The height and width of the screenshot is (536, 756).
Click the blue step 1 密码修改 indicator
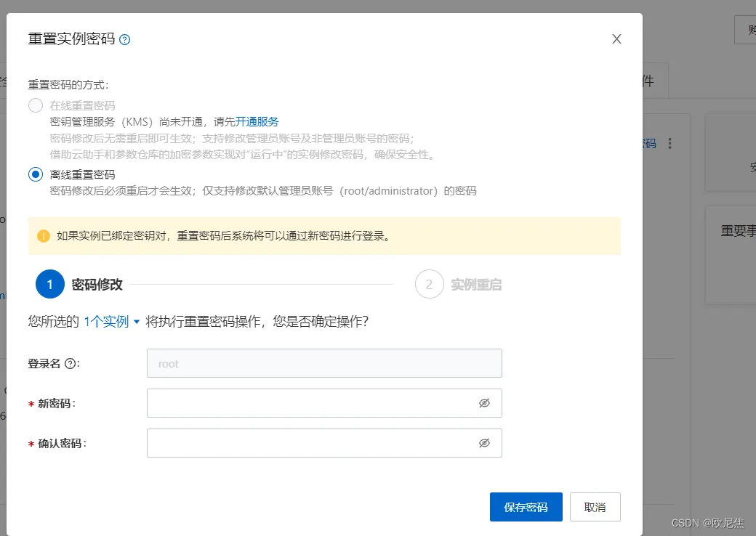coord(49,284)
